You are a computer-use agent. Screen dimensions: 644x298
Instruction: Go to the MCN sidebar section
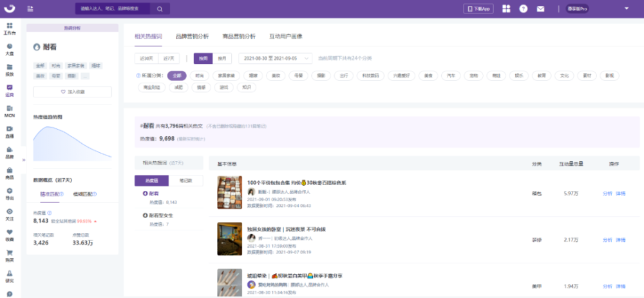tap(10, 112)
